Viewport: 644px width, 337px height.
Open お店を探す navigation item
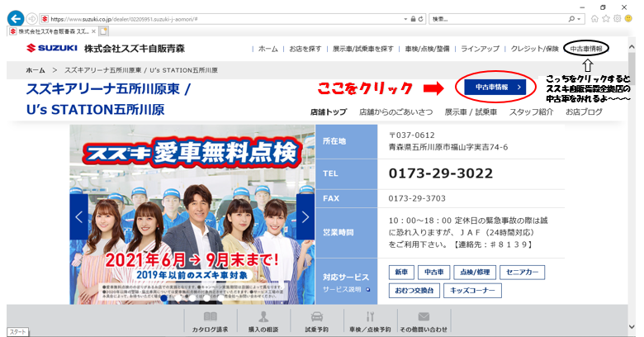coord(305,49)
